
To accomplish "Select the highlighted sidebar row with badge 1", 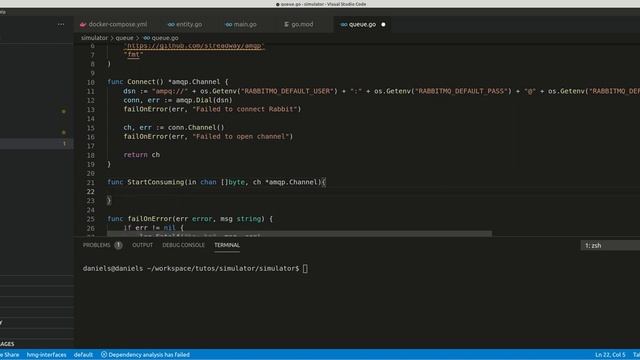I will pyautogui.click(x=37, y=144).
